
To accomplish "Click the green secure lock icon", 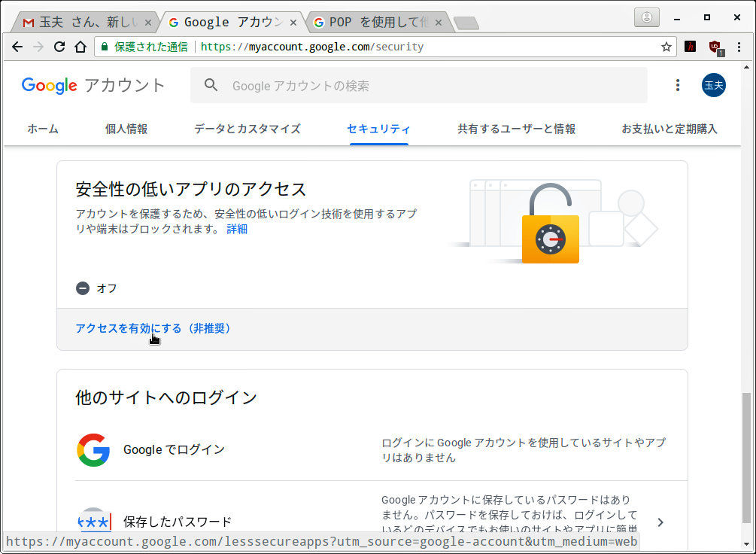I will pos(104,47).
